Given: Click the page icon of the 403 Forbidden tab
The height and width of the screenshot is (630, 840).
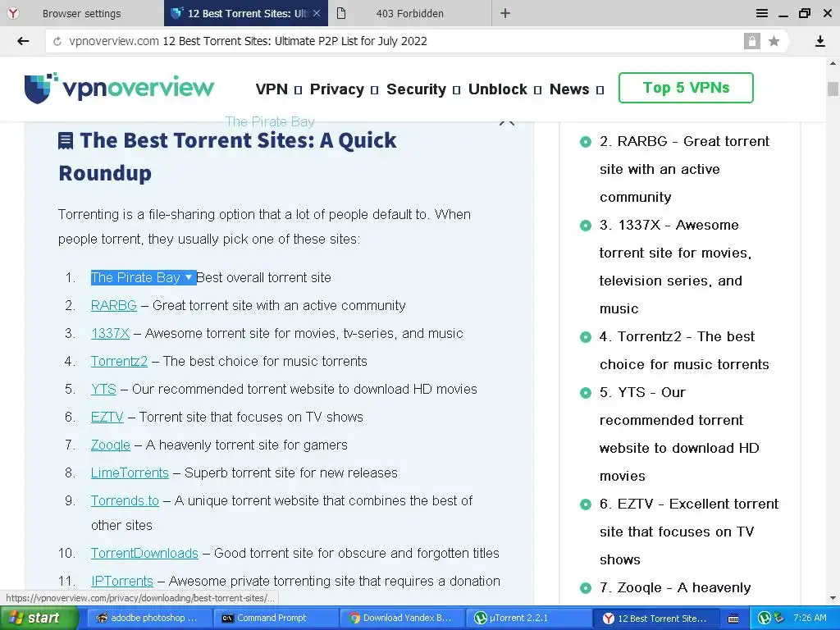Looking at the screenshot, I should [x=341, y=13].
